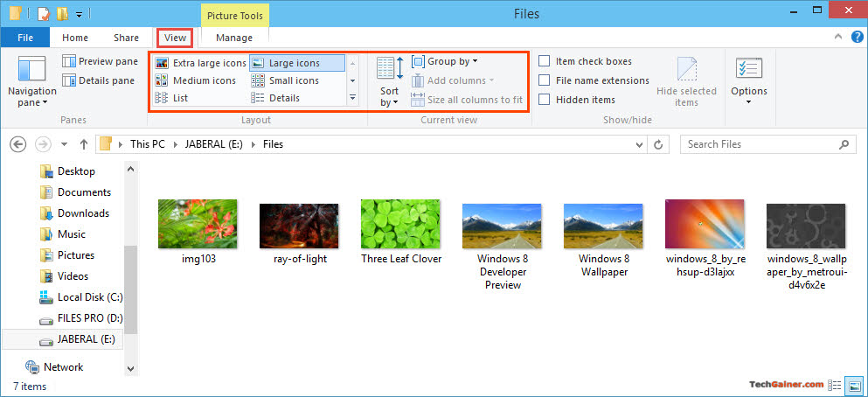Click Hide selected items icon
The image size is (868, 397).
click(686, 69)
